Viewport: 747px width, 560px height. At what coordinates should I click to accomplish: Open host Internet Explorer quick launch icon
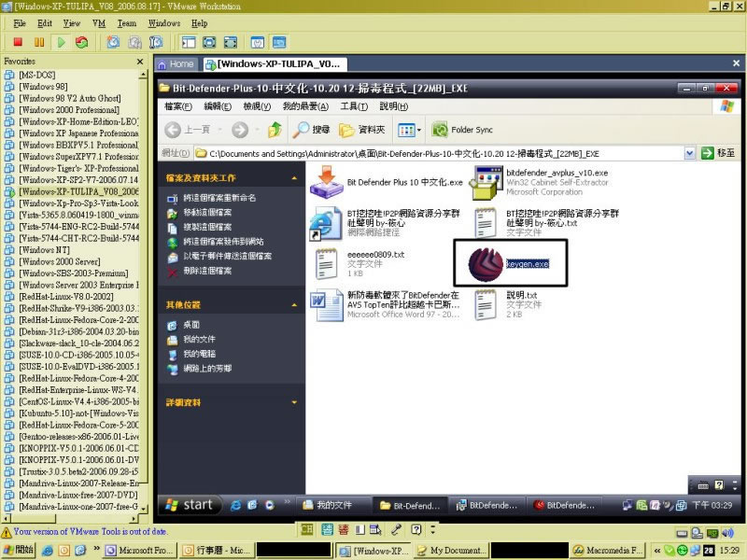(x=48, y=551)
